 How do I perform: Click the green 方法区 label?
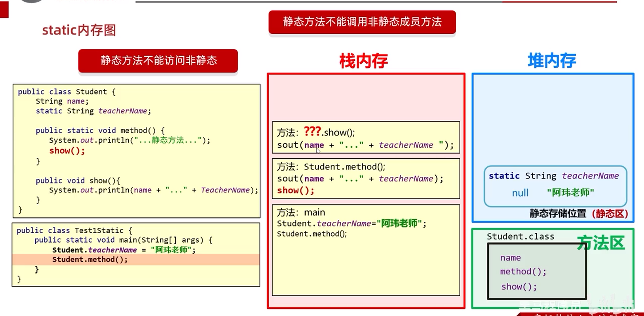click(x=601, y=243)
